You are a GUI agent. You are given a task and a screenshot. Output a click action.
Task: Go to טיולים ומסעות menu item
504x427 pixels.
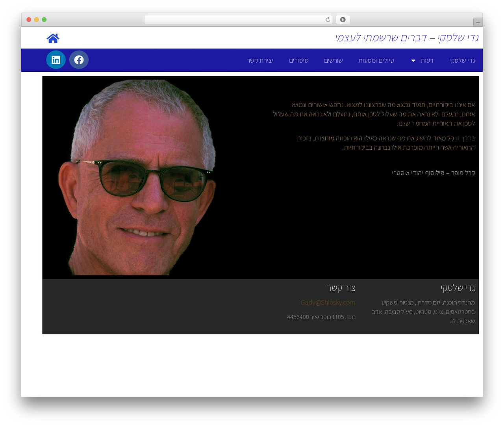pos(376,61)
